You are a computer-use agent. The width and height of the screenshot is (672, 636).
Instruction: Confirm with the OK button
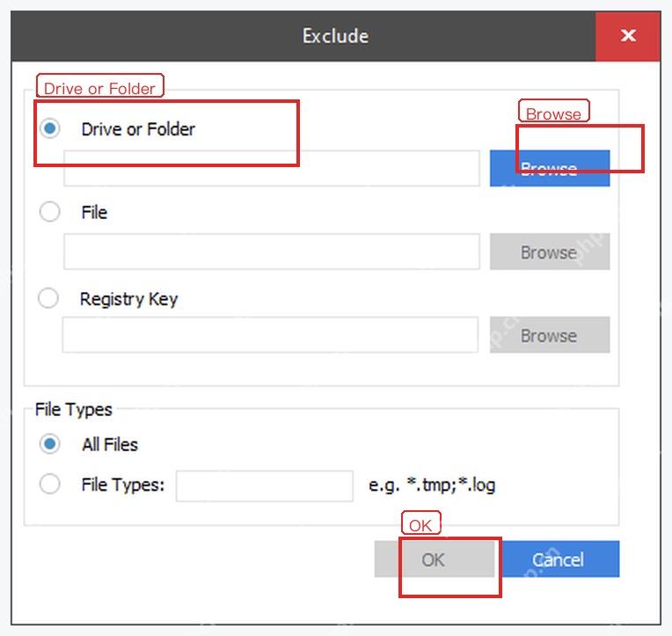[x=435, y=559]
